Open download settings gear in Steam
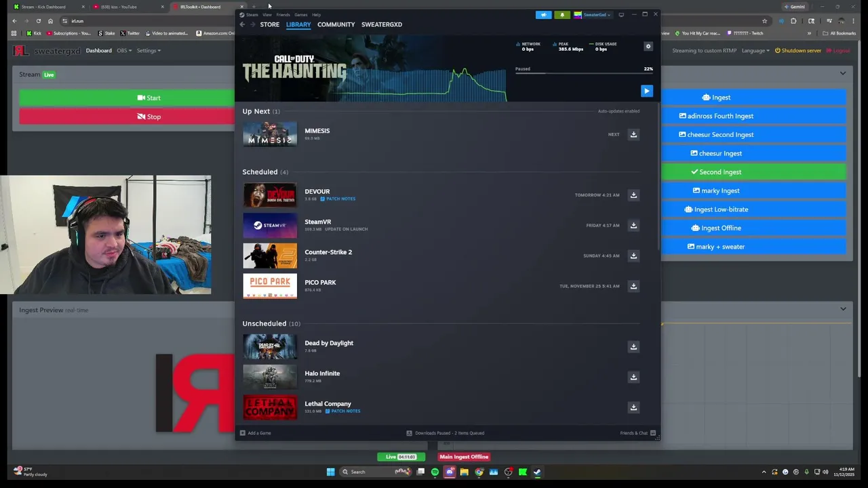 coord(648,46)
